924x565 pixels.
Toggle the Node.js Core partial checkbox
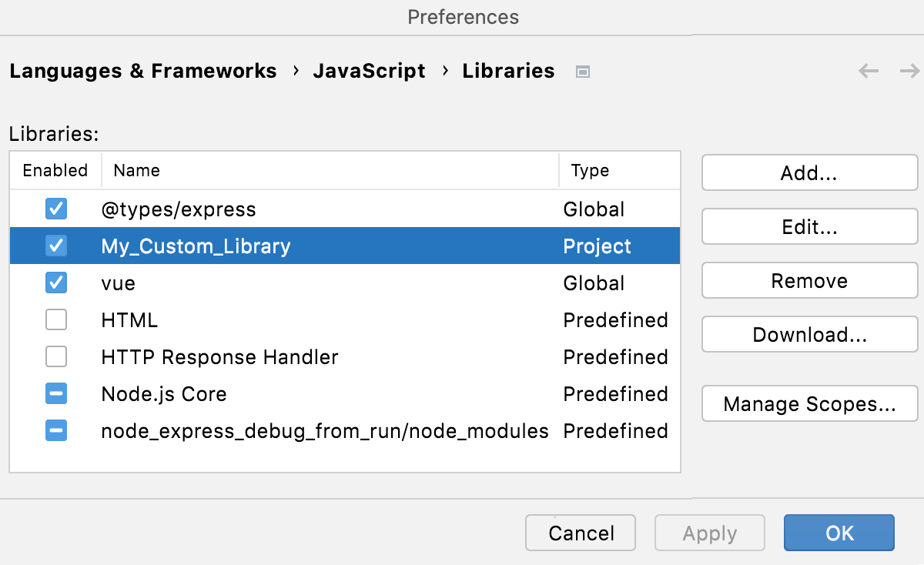pos(55,393)
